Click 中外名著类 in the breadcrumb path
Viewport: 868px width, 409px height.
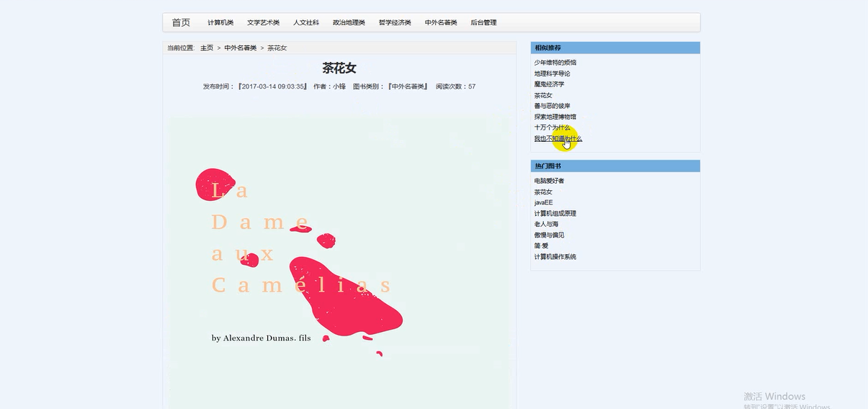240,48
